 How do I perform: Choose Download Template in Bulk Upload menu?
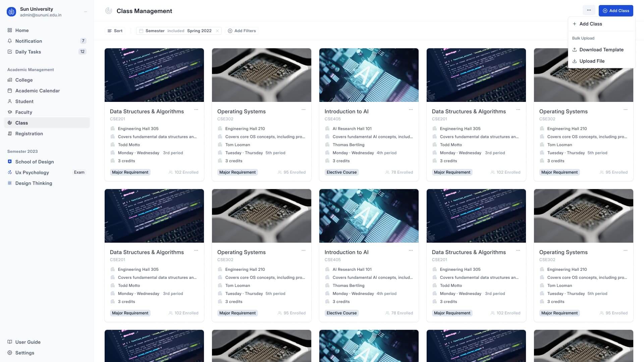click(601, 50)
